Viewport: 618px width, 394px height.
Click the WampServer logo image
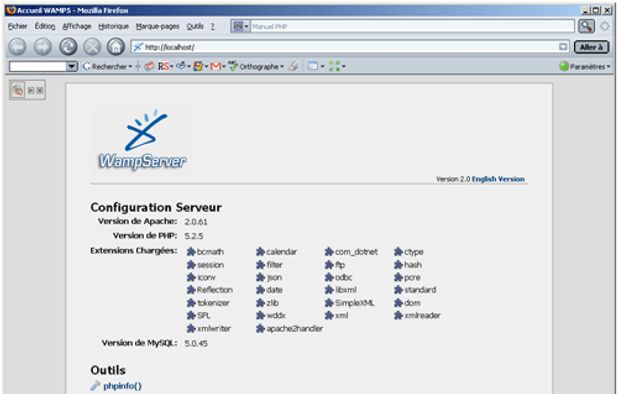142,140
